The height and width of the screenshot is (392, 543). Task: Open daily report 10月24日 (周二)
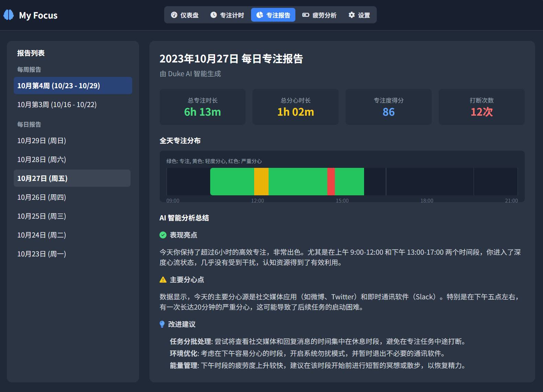[x=72, y=235]
